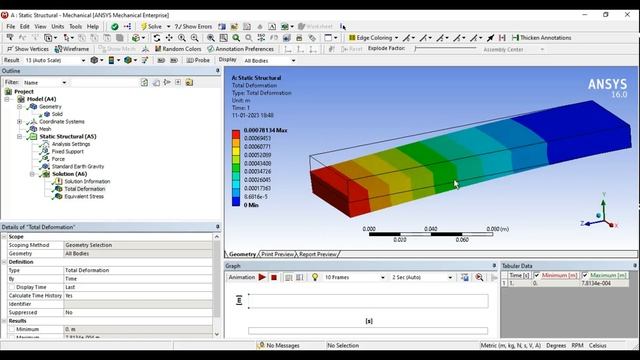Image resolution: width=640 pixels, height=360 pixels.
Task: Select Mesh in the outline tree
Action: click(44, 129)
